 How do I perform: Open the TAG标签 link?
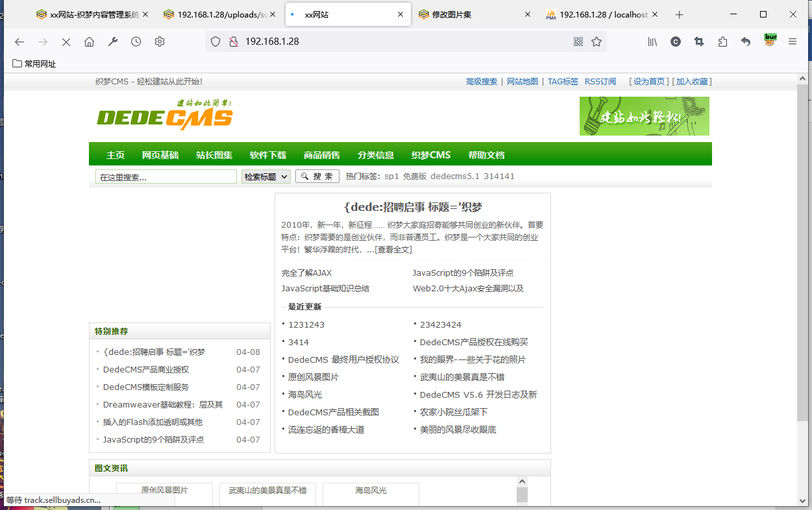tap(563, 82)
